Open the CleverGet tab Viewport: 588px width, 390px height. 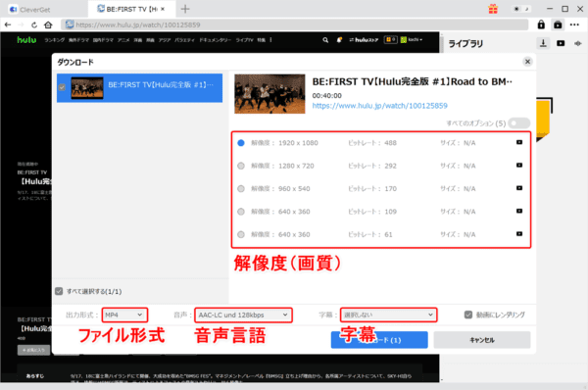tap(30, 10)
